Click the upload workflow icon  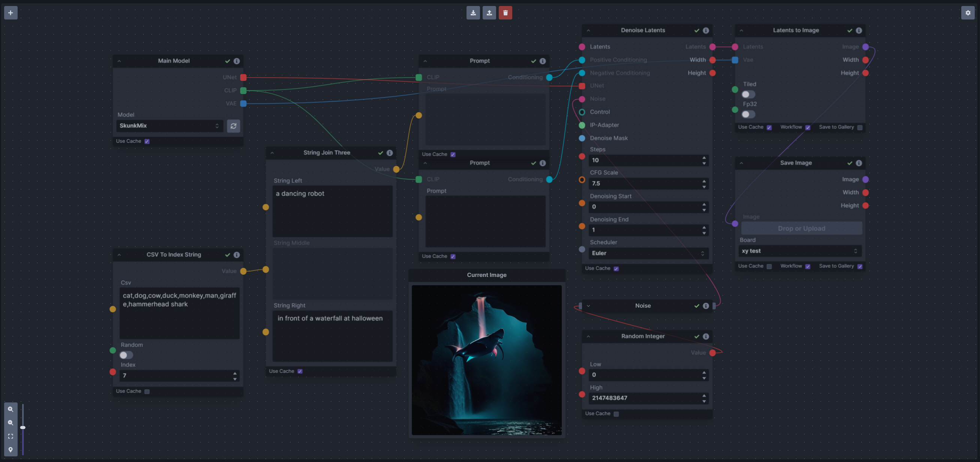point(489,12)
